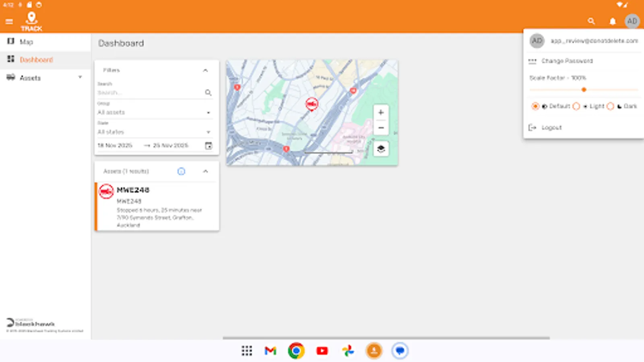Adjust the Scale Factor slider
Screen dimensions: 644x362
[x=584, y=90]
